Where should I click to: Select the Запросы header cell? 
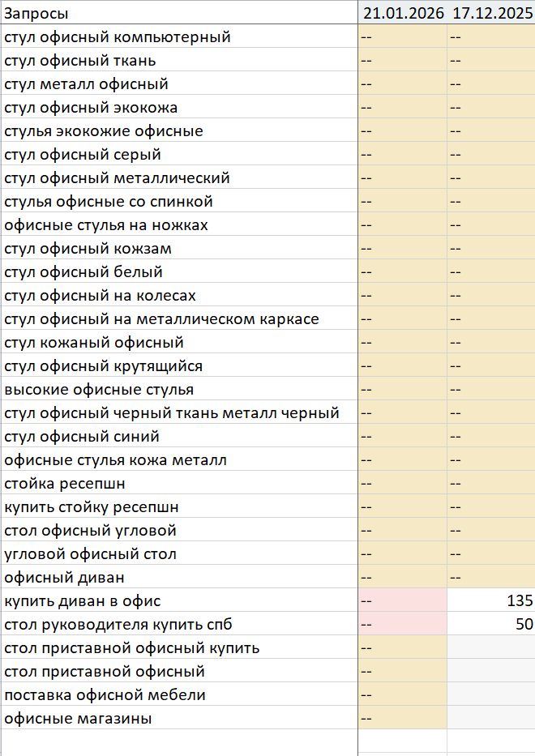click(x=179, y=13)
